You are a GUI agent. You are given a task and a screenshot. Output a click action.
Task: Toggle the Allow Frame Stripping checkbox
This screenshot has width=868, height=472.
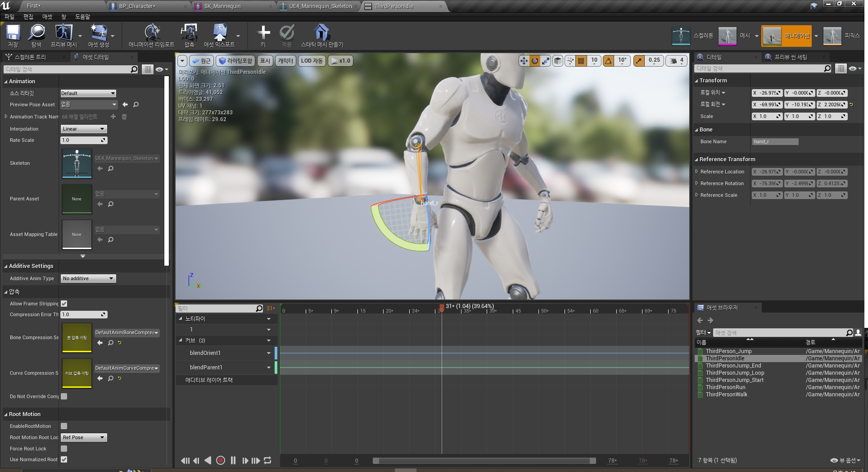[x=64, y=304]
